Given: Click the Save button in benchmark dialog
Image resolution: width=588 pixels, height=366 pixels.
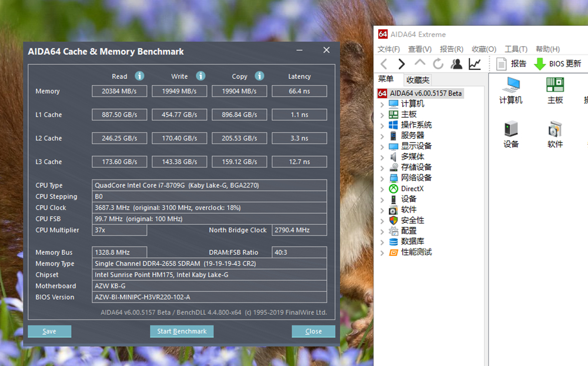Looking at the screenshot, I should [x=49, y=331].
